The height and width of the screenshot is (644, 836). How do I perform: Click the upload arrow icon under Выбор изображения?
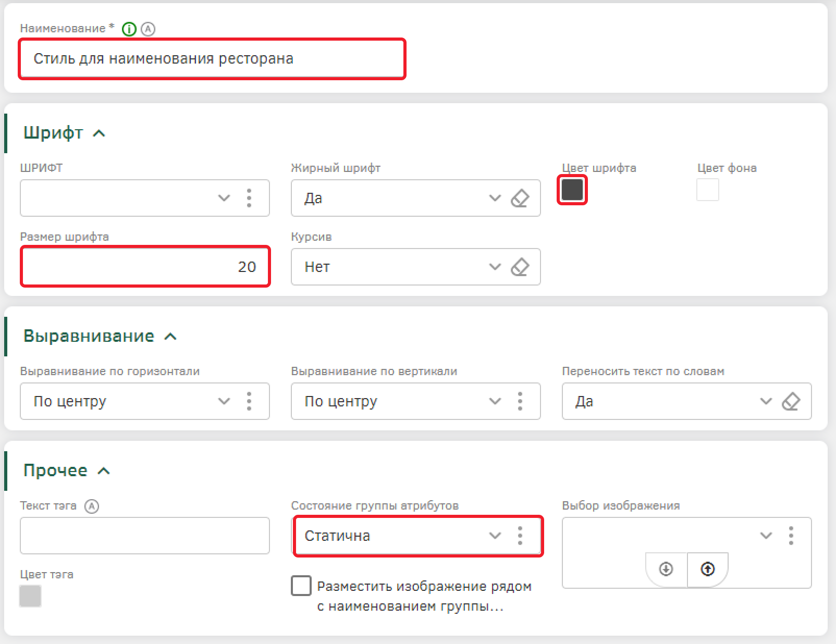coord(707,569)
